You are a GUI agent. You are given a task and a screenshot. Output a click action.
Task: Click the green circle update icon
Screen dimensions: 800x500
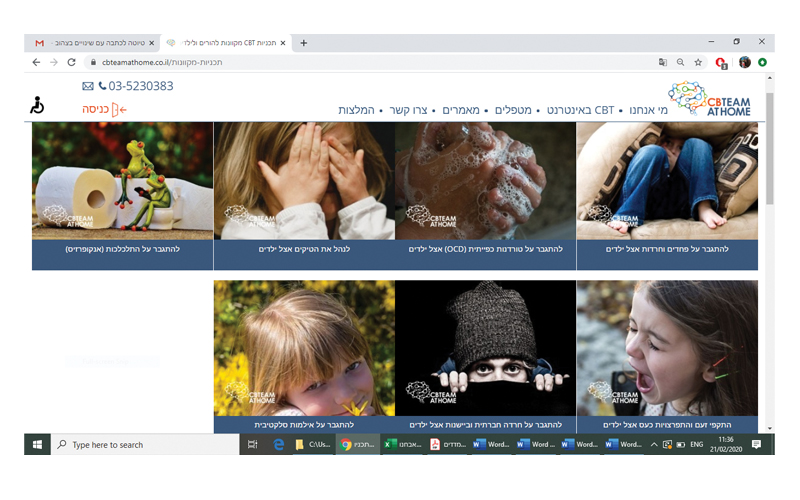click(x=762, y=62)
